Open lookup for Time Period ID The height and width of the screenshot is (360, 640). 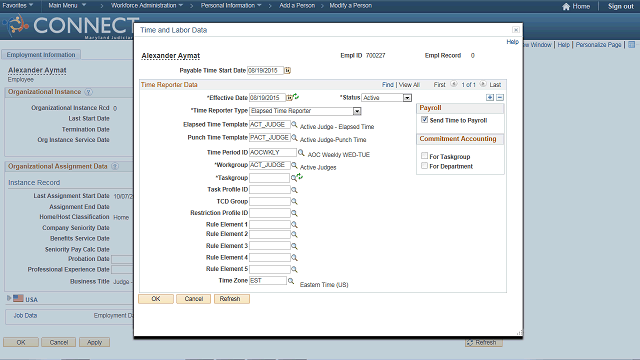pos(301,152)
